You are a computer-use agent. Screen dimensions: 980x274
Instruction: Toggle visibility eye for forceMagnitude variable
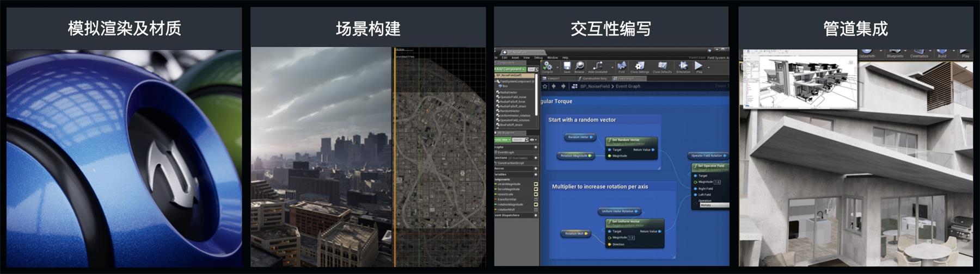[x=536, y=189]
